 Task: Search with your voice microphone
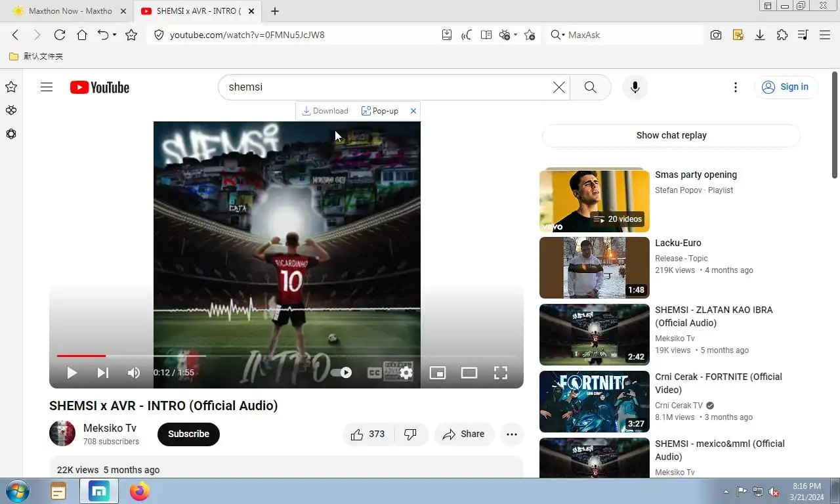tap(635, 87)
